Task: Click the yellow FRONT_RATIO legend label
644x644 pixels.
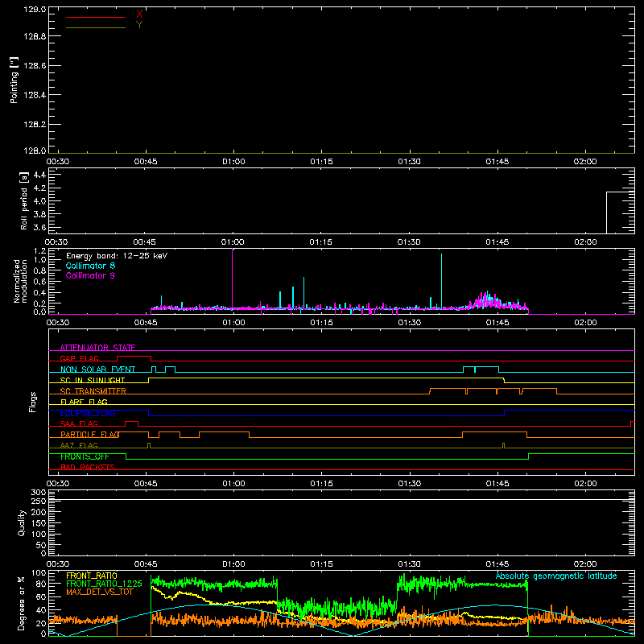Action: pyautogui.click(x=92, y=576)
